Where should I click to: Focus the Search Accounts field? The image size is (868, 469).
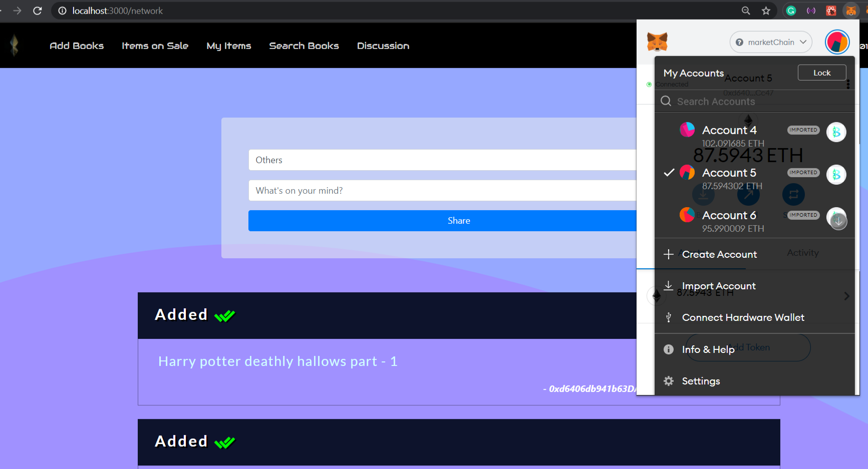coord(754,102)
